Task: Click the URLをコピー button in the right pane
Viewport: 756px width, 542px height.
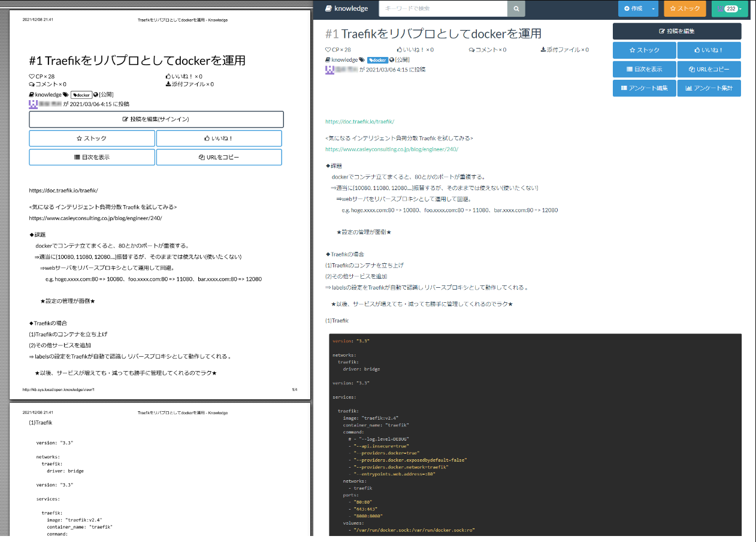Action: point(709,69)
